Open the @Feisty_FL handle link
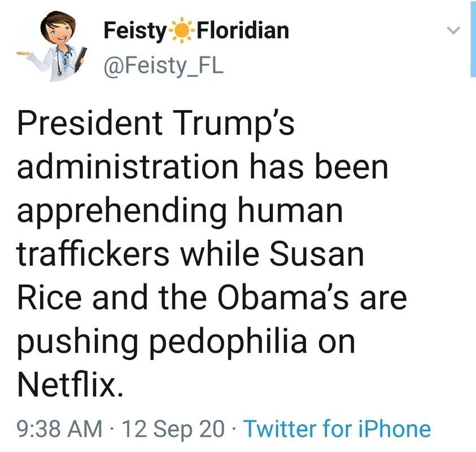This screenshot has height=452, width=476. pyautogui.click(x=164, y=66)
